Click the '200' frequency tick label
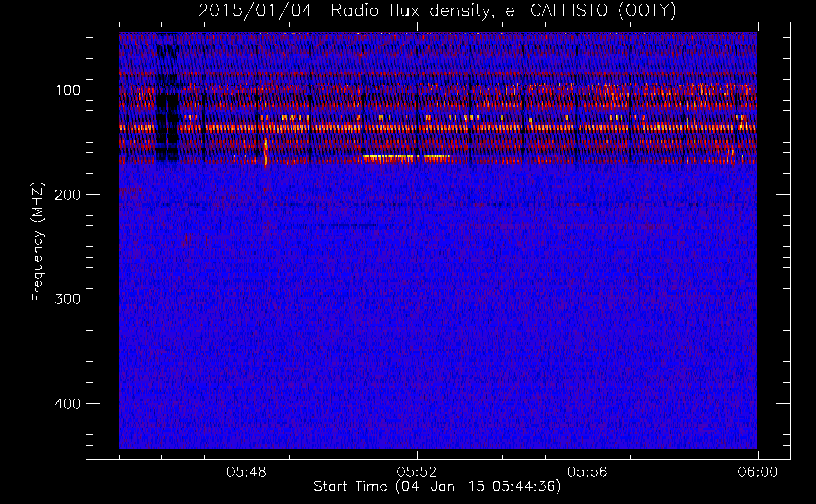The width and height of the screenshot is (816, 504). pos(68,195)
